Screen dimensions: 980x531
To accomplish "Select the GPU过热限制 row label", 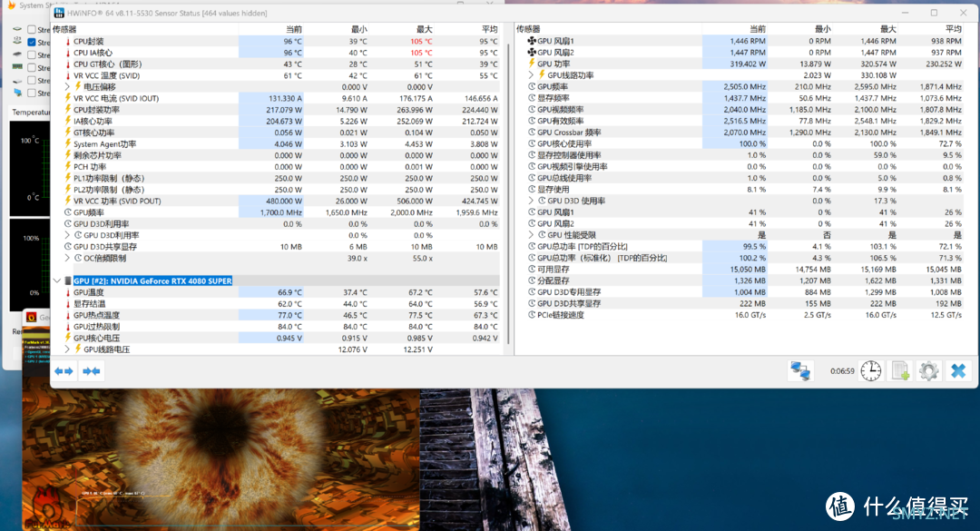I will [96, 327].
